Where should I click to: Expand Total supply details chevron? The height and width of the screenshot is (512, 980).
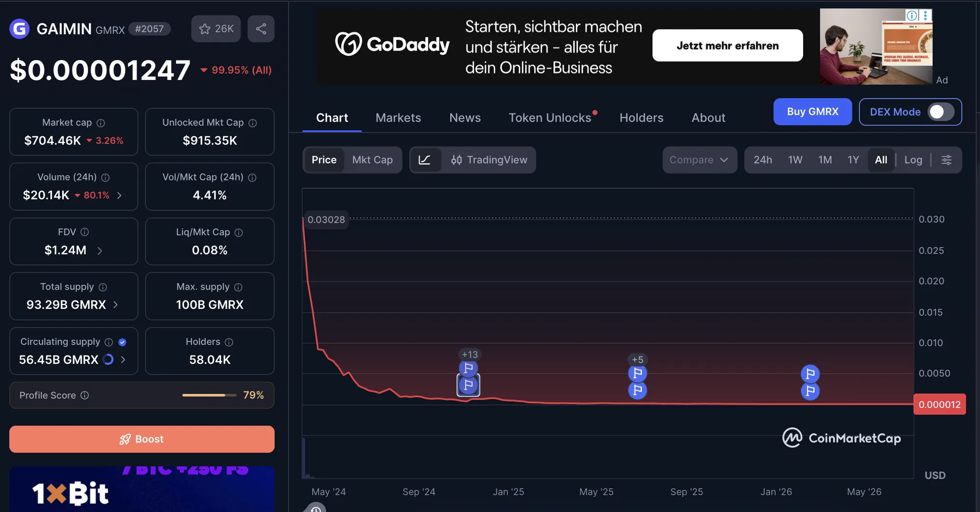116,305
